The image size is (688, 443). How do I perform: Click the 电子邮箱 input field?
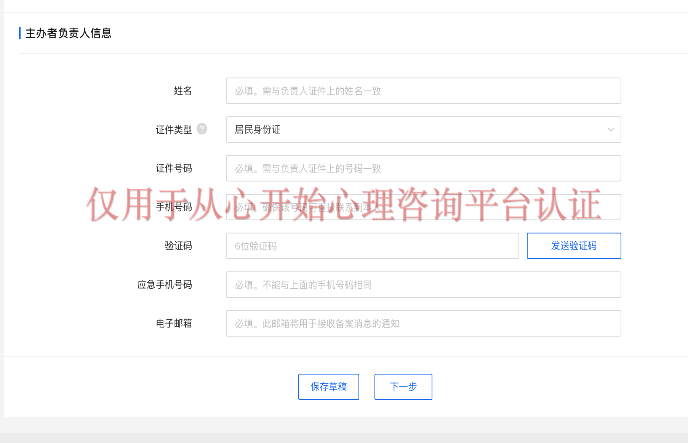[x=423, y=323]
